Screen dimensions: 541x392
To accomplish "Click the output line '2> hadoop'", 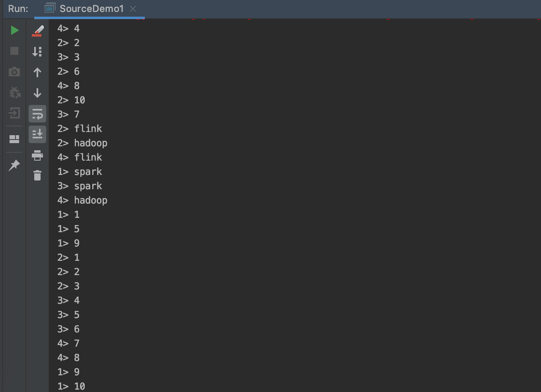I will pyautogui.click(x=82, y=143).
